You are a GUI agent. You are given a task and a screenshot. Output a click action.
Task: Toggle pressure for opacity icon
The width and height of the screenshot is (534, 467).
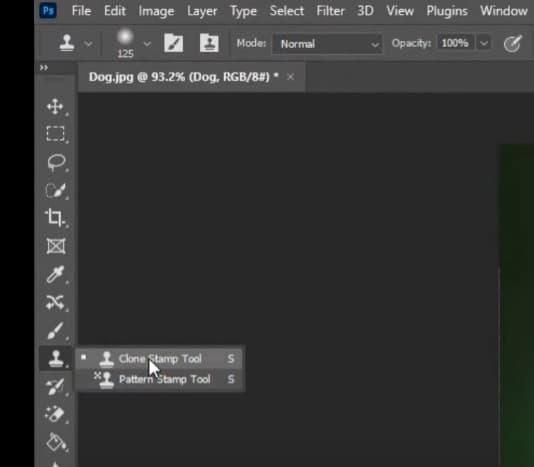pos(513,44)
